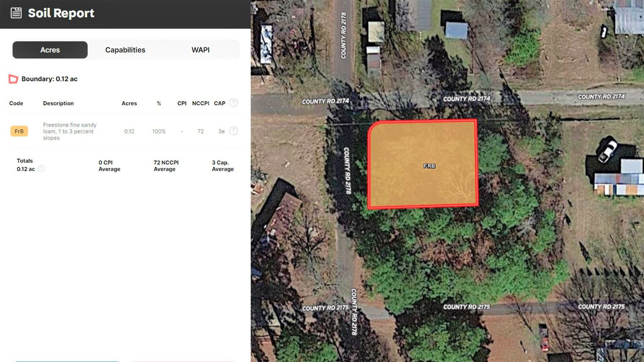Click the FrB soil code badge
The image size is (644, 362).
pos(19,131)
